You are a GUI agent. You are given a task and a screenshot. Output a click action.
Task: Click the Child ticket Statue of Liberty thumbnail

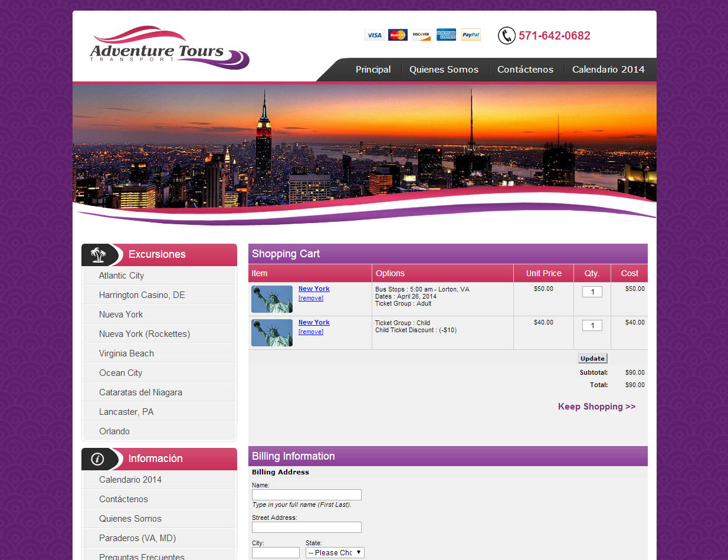pyautogui.click(x=272, y=333)
